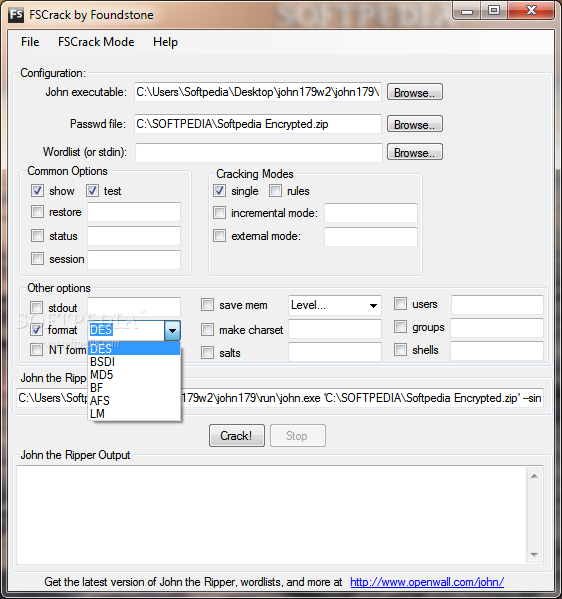562x599 pixels.
Task: Click the Crack! button
Action: pyautogui.click(x=237, y=435)
